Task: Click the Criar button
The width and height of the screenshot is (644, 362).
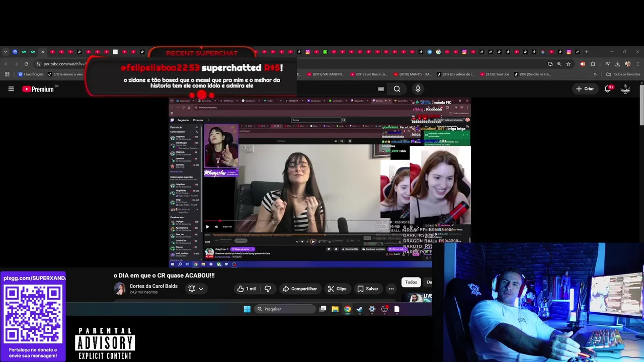Action: pyautogui.click(x=585, y=89)
